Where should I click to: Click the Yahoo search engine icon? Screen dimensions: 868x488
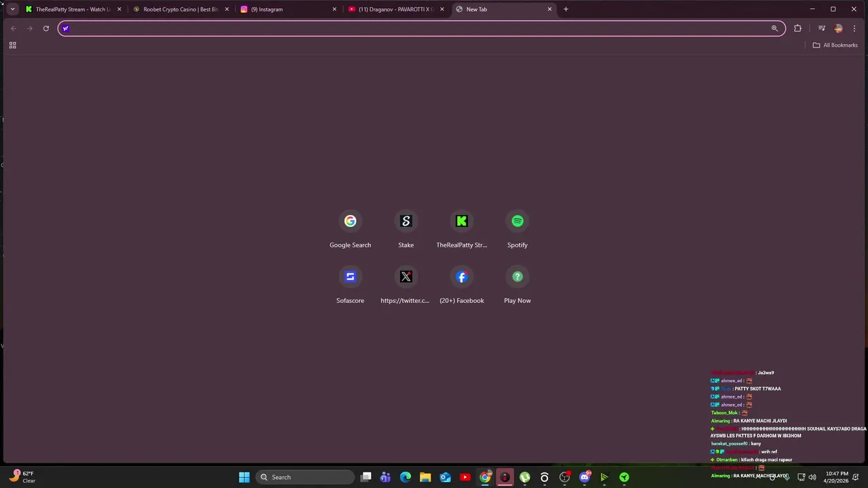tap(66, 28)
